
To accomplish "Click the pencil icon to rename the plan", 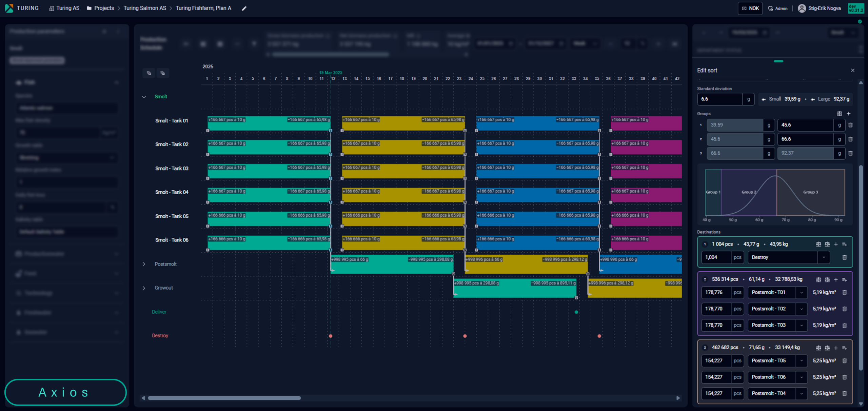I will point(244,8).
